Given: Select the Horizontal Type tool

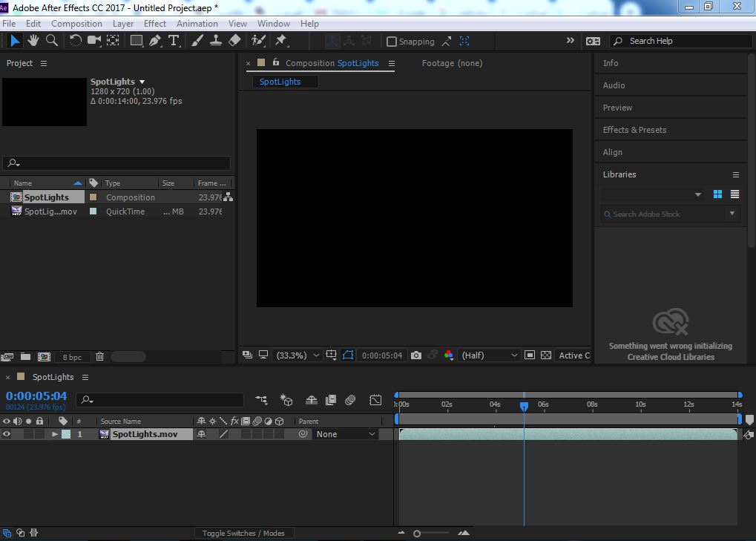Looking at the screenshot, I should [x=174, y=41].
